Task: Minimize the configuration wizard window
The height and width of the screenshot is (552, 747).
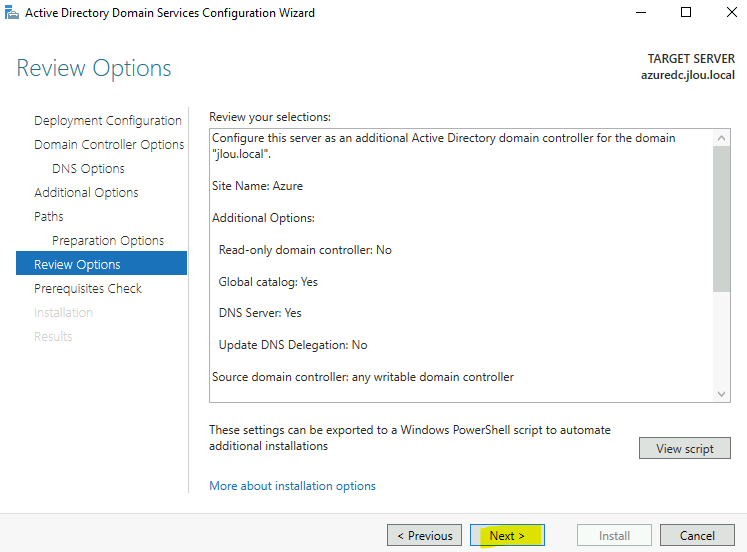Action: click(641, 12)
